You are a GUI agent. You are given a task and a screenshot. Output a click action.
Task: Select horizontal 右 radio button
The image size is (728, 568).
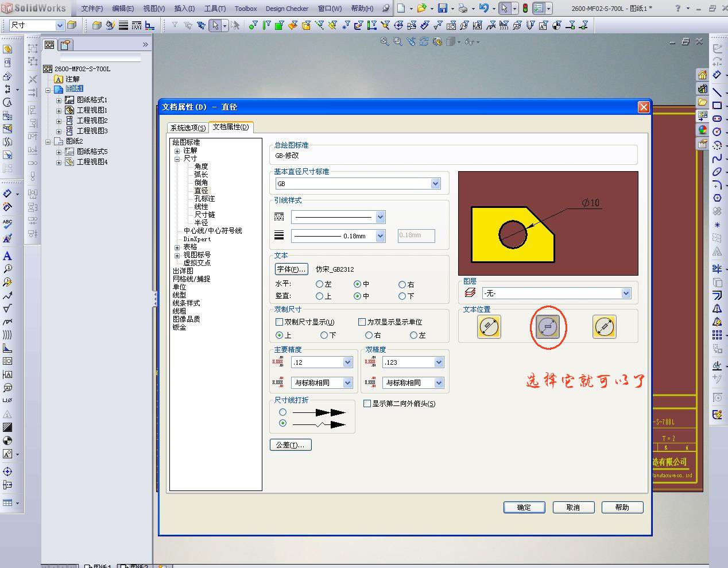pyautogui.click(x=402, y=284)
